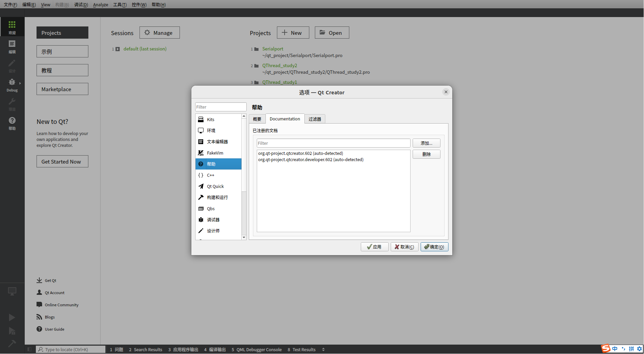This screenshot has height=354, width=644.
Task: Click the category list scroll-down arrow
Action: coord(244,237)
